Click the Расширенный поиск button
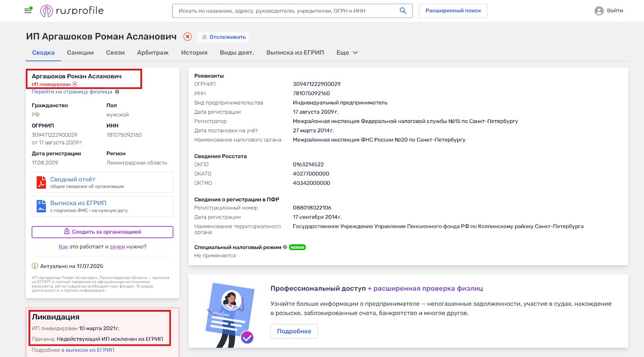 click(453, 11)
